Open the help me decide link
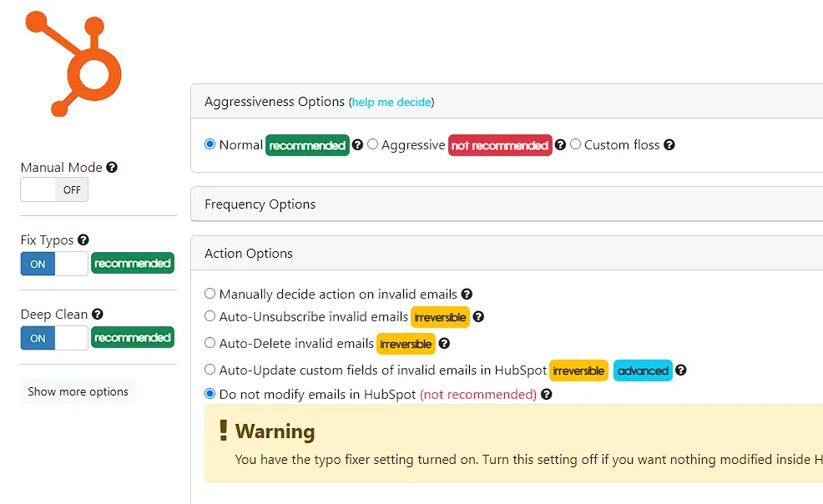The image size is (823, 504). click(391, 103)
